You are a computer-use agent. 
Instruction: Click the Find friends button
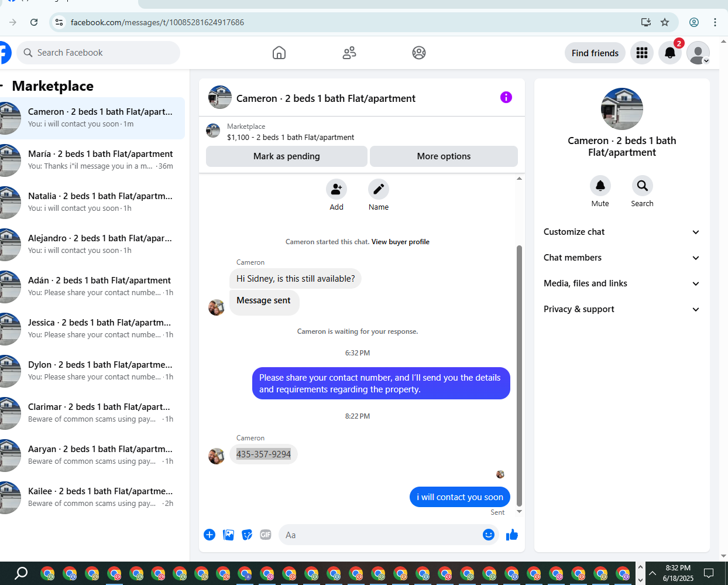pyautogui.click(x=595, y=53)
